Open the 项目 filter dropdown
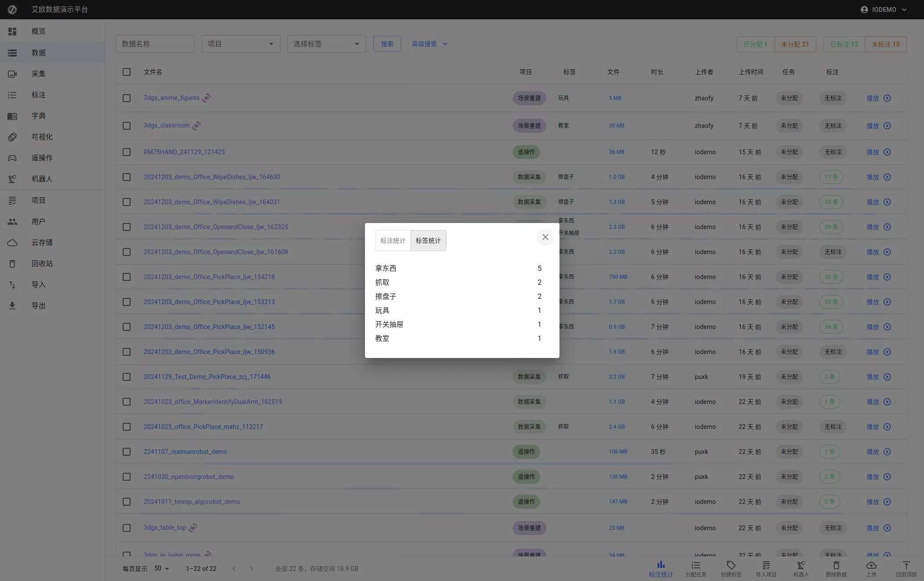This screenshot has width=924, height=581. [x=241, y=44]
